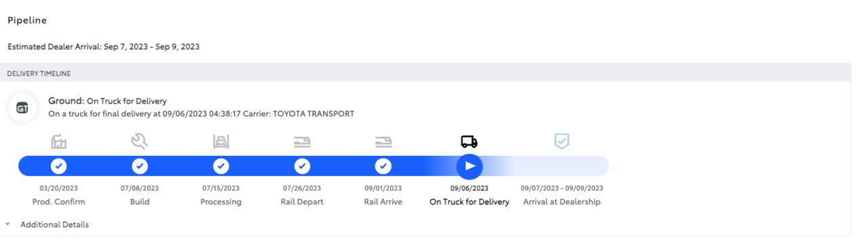
Task: Click the Rail Depart train icon
Action: (302, 142)
